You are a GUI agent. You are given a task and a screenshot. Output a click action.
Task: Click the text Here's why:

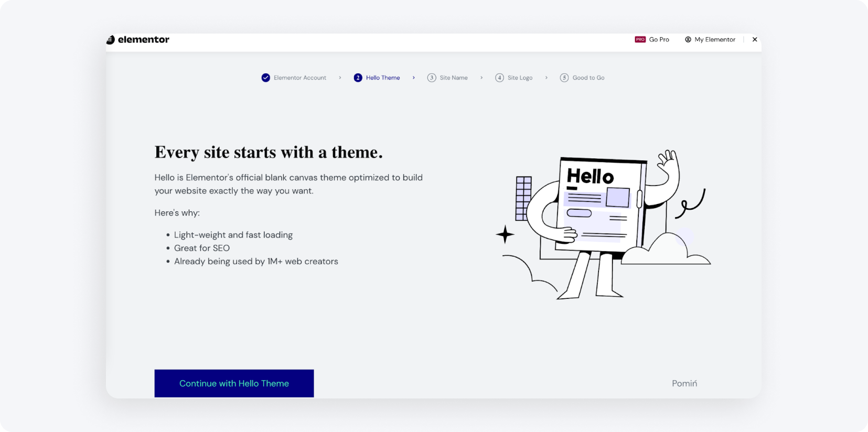[x=177, y=213]
